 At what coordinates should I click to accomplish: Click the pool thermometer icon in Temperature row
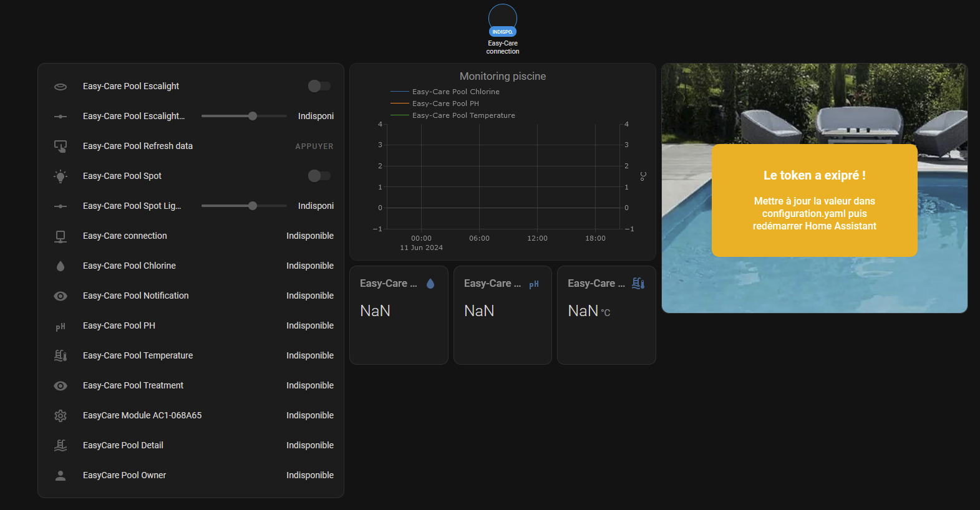coord(61,356)
